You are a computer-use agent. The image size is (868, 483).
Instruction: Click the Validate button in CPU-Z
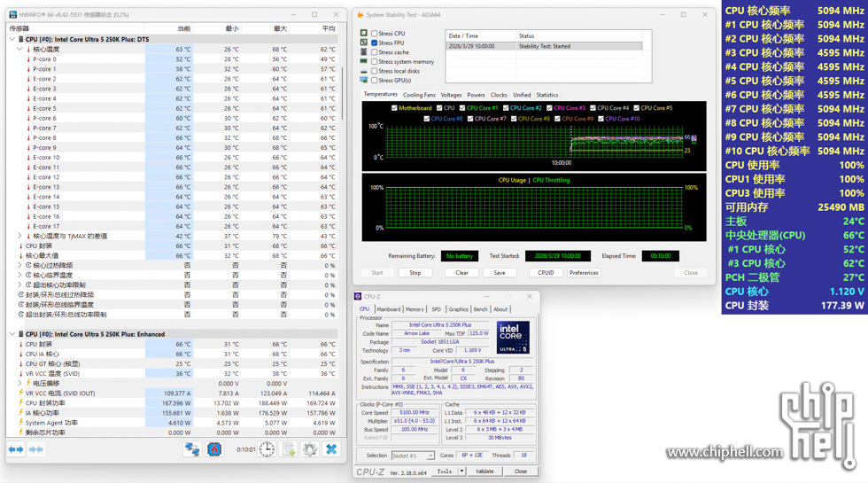point(484,471)
